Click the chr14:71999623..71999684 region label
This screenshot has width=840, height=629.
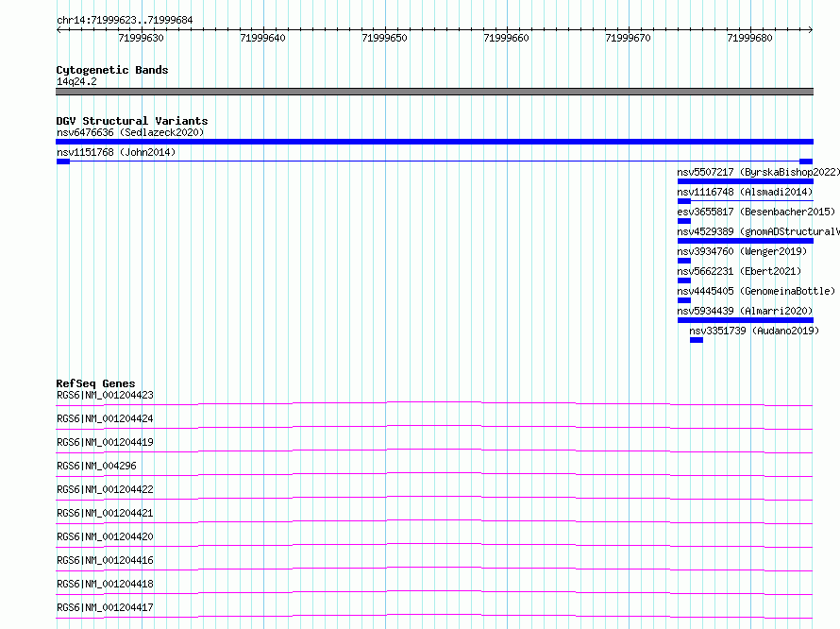[x=125, y=21]
